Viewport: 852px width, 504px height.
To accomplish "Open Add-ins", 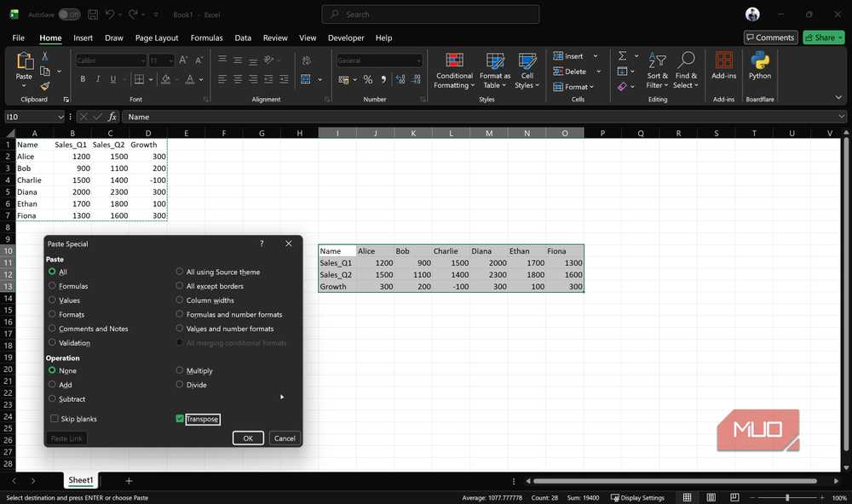I will [723, 66].
